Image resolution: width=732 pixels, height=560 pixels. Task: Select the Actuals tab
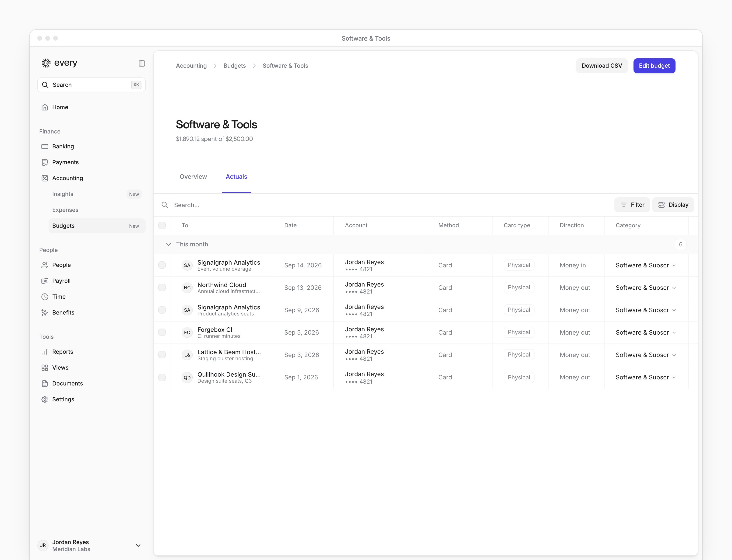[236, 177]
